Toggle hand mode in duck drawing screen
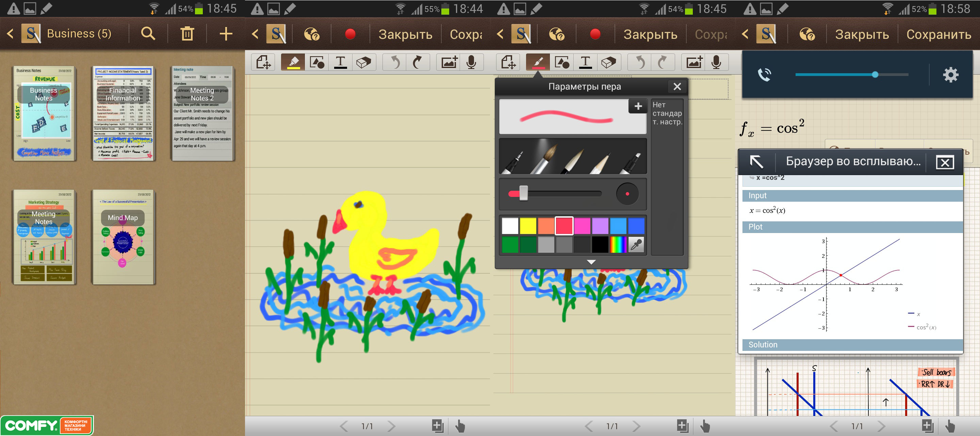This screenshot has width=980, height=436. pos(460,426)
